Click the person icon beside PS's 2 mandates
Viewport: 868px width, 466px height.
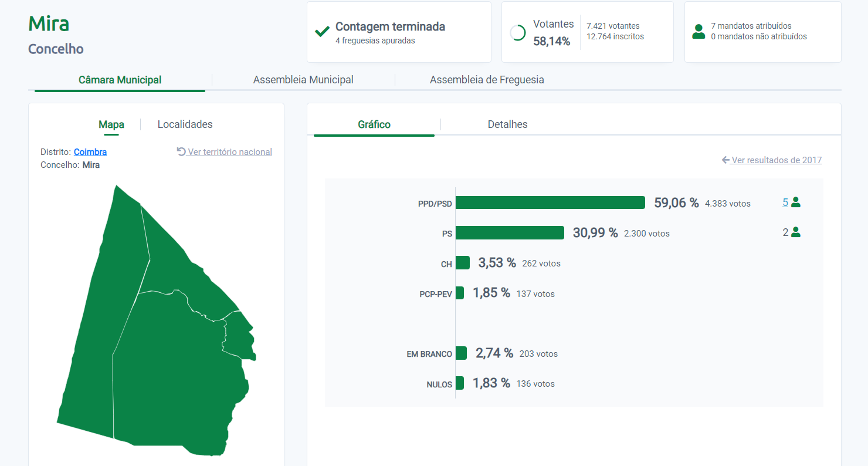[796, 232]
